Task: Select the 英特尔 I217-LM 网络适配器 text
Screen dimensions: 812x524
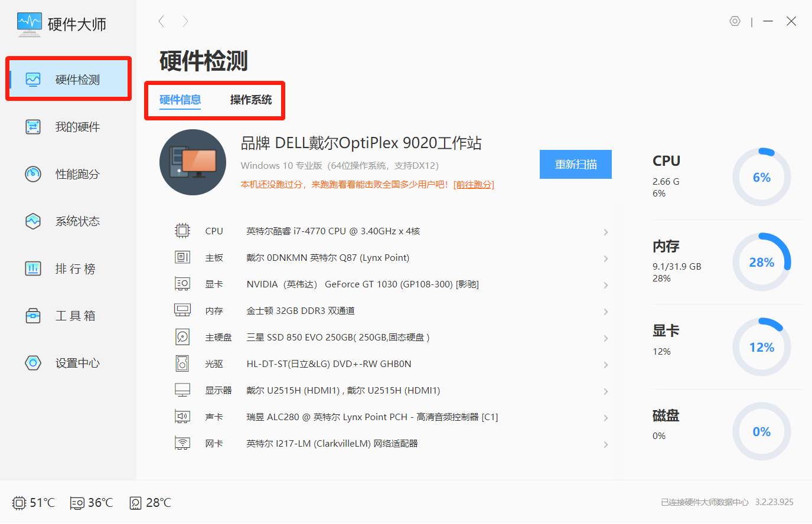Action: click(x=332, y=443)
